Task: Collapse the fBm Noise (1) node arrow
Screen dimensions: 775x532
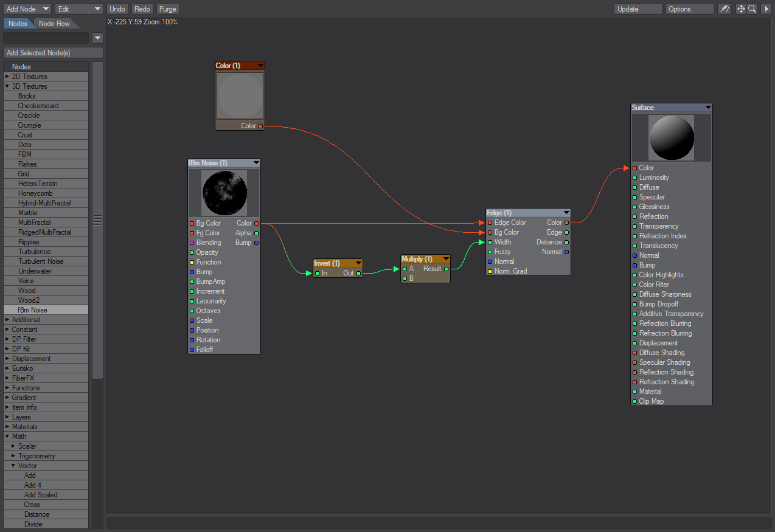Action: [x=256, y=163]
